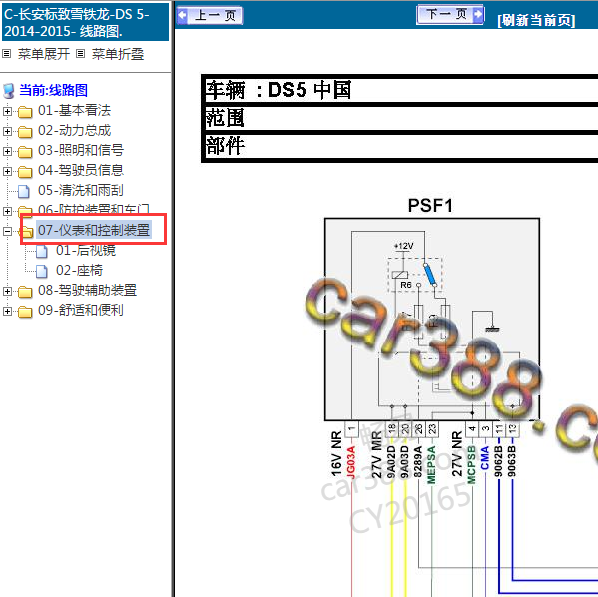The height and width of the screenshot is (597, 598).
Task: Refresh the page via 刷新当前页 link
Action: (536, 20)
